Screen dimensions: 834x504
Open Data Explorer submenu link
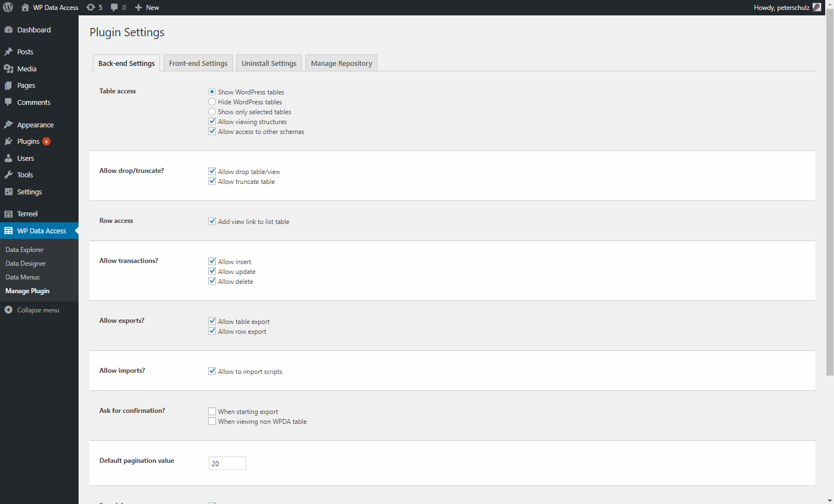click(x=24, y=250)
